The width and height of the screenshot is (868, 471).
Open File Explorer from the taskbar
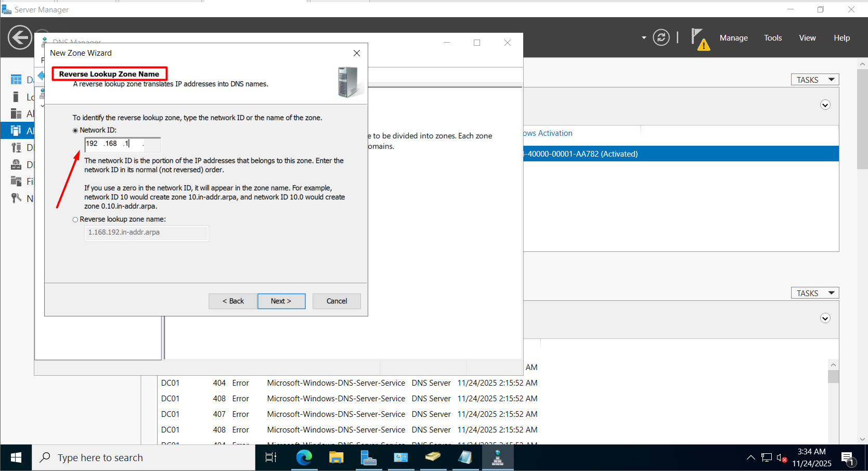[x=336, y=457]
